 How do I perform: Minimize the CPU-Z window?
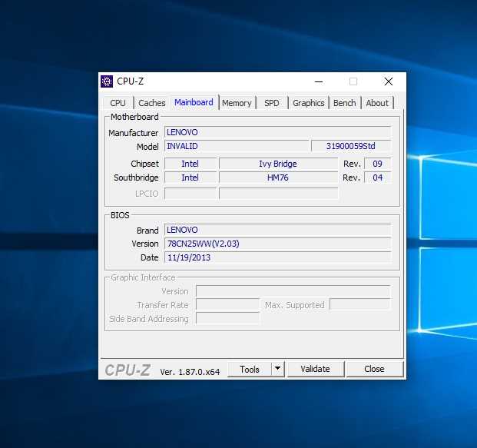(319, 81)
